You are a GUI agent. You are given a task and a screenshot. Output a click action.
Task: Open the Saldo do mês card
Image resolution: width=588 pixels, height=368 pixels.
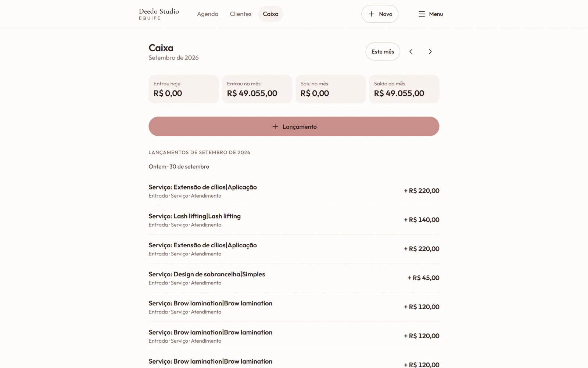point(404,89)
